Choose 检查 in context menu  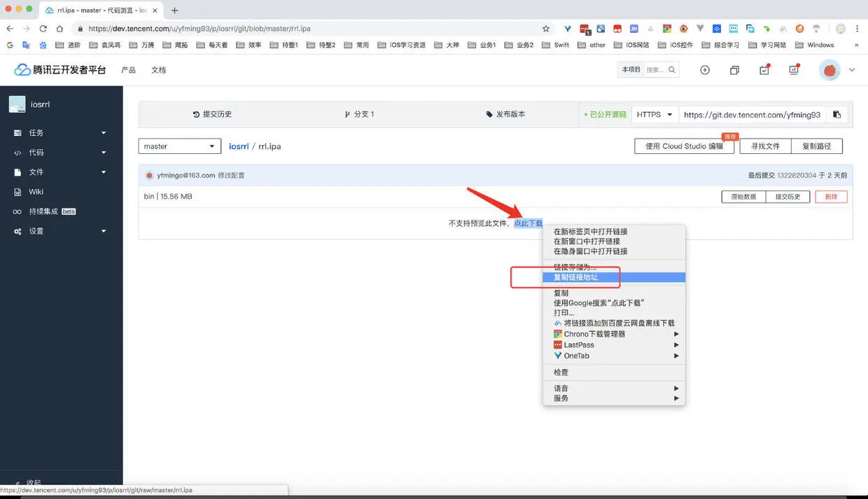tap(614, 372)
